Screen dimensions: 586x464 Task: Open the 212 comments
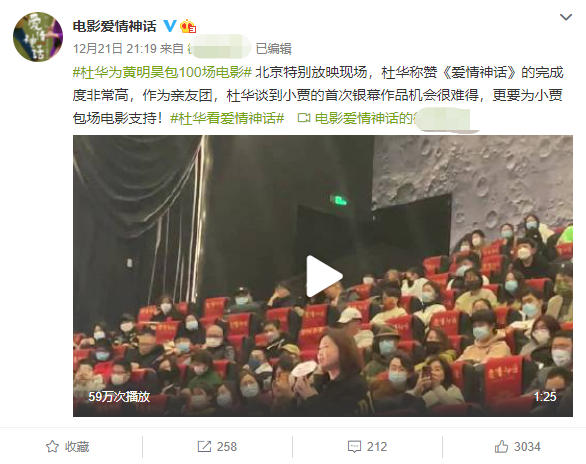pyautogui.click(x=377, y=446)
